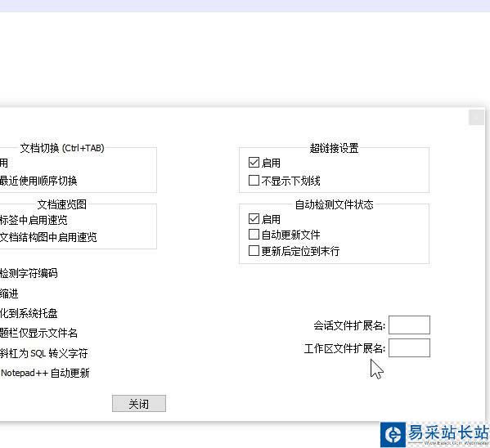490x448 pixels.
Task: Uncheck 启用 under 自动检测文件状态
Action: [254, 219]
